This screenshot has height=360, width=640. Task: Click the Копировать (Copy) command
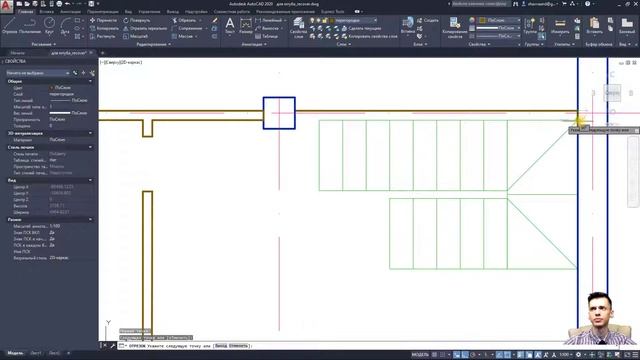[104, 28]
